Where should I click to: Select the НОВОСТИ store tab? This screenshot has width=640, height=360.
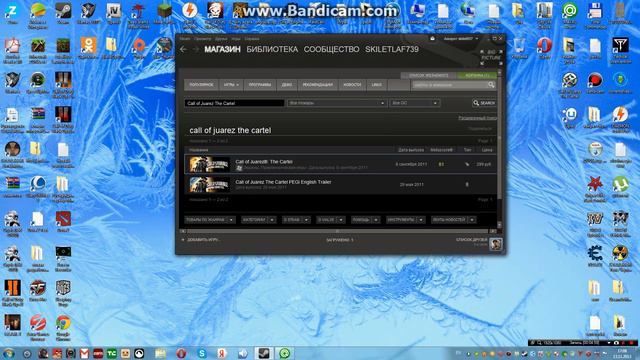[352, 85]
